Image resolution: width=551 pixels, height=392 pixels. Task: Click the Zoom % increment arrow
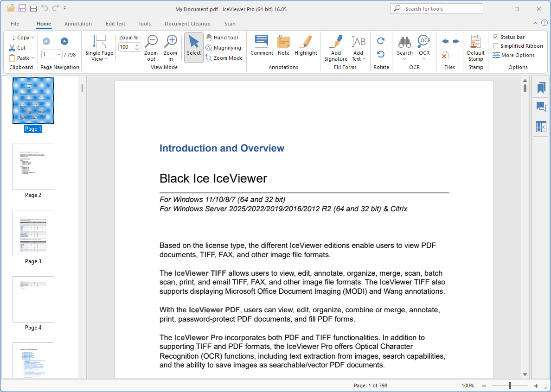point(137,45)
